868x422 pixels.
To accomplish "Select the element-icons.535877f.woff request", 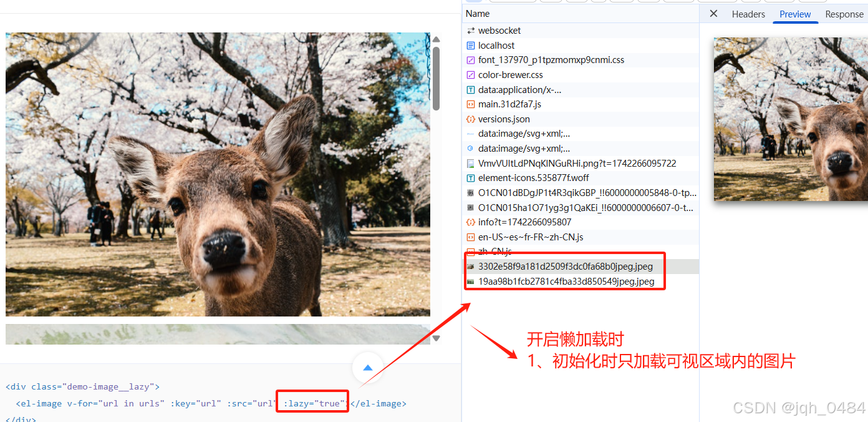I will (x=581, y=178).
